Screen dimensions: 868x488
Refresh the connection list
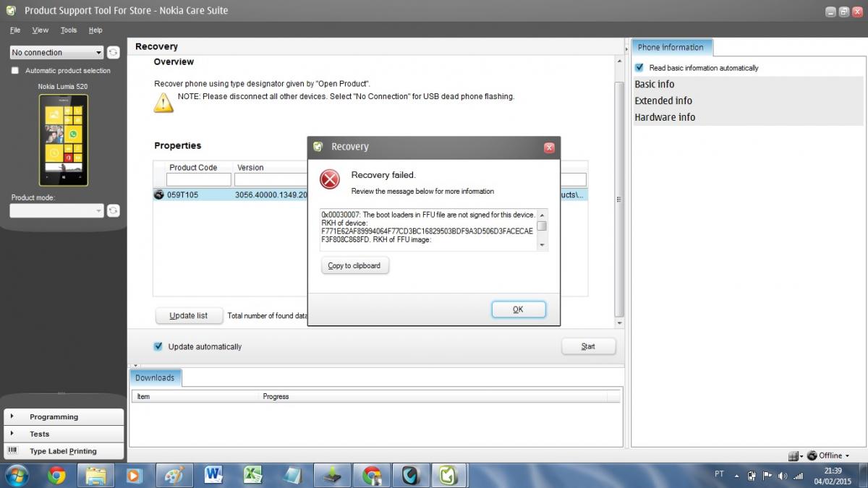[114, 52]
